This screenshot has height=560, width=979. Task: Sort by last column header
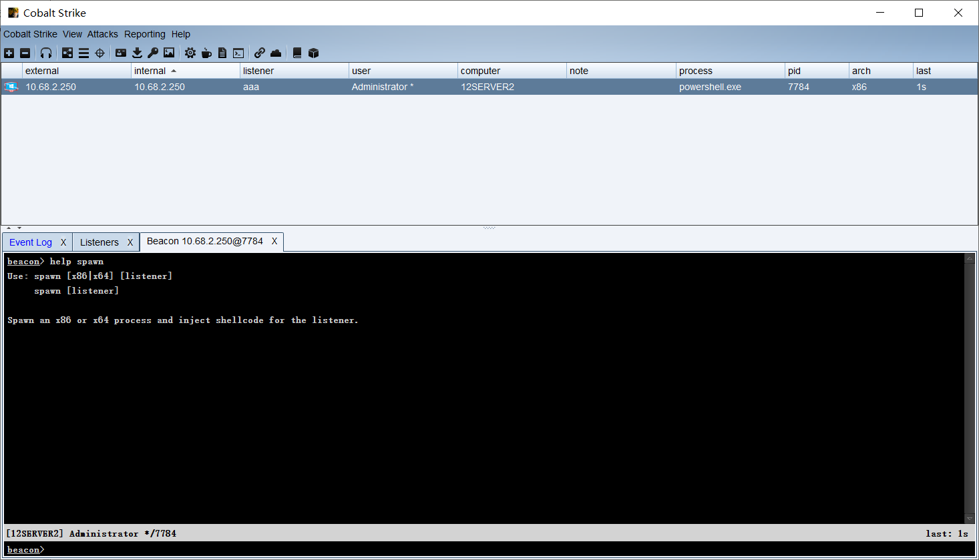click(x=945, y=71)
